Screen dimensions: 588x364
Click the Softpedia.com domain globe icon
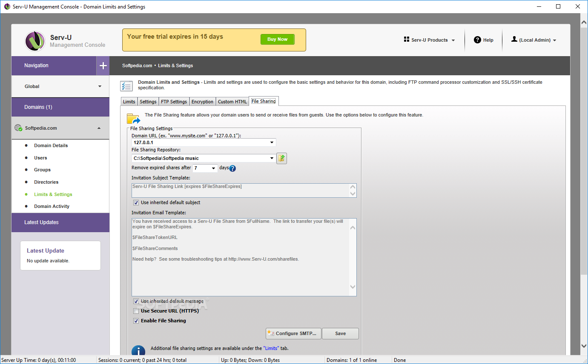pos(18,128)
